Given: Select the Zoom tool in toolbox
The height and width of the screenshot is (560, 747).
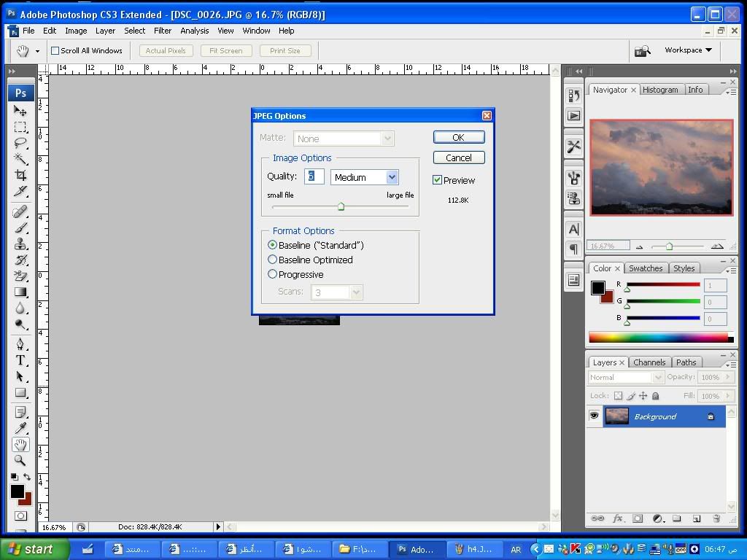Looking at the screenshot, I should pos(20,460).
